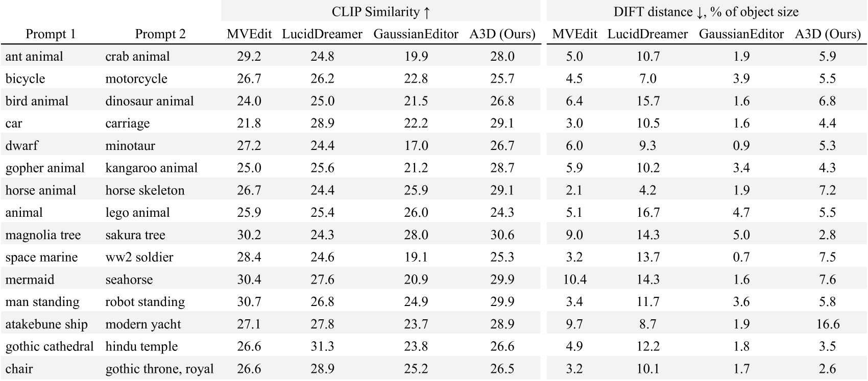868x381 pixels.
Task: Click the CLIP Similarity header
Action: click(380, 12)
